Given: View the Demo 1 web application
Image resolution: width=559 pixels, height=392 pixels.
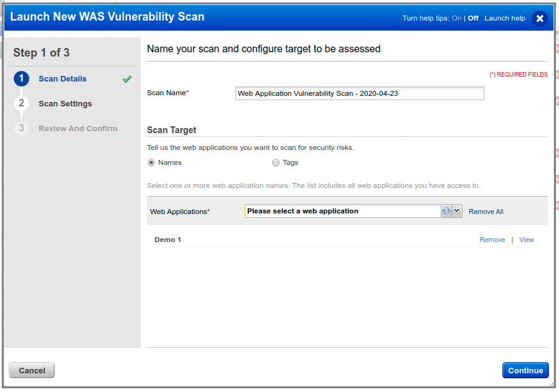Looking at the screenshot, I should click(x=527, y=240).
